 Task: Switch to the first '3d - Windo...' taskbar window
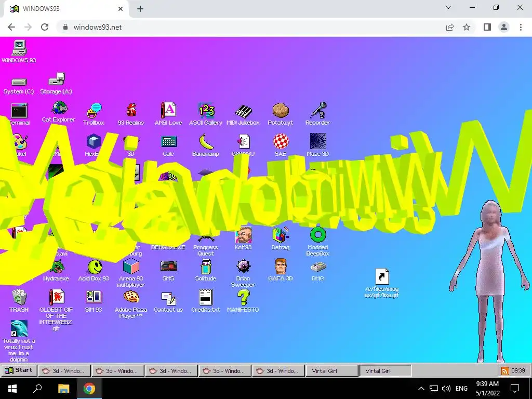[x=64, y=371]
